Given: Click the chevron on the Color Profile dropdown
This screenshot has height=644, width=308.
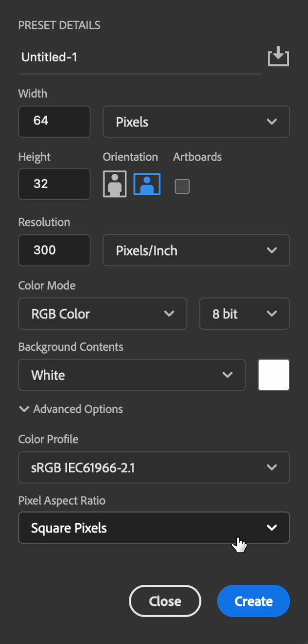Looking at the screenshot, I should click(x=273, y=467).
